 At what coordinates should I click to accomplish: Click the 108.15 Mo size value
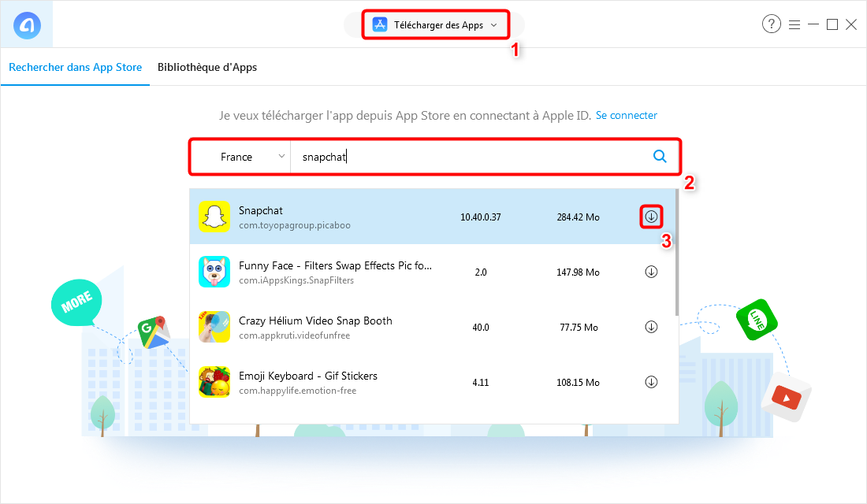point(578,383)
